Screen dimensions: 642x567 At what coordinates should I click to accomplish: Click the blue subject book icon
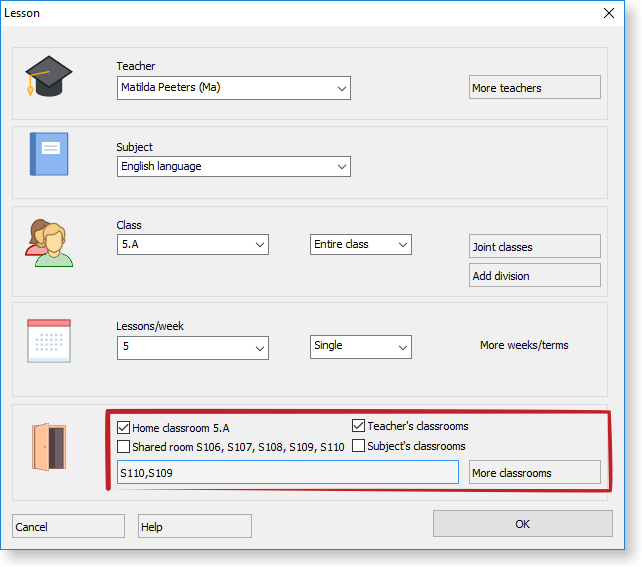pos(49,154)
